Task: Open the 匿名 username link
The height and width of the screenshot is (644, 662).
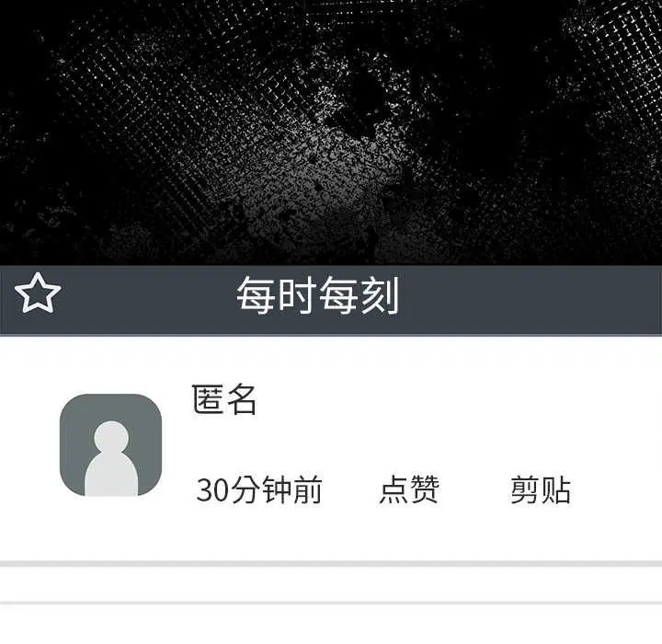Action: (223, 399)
